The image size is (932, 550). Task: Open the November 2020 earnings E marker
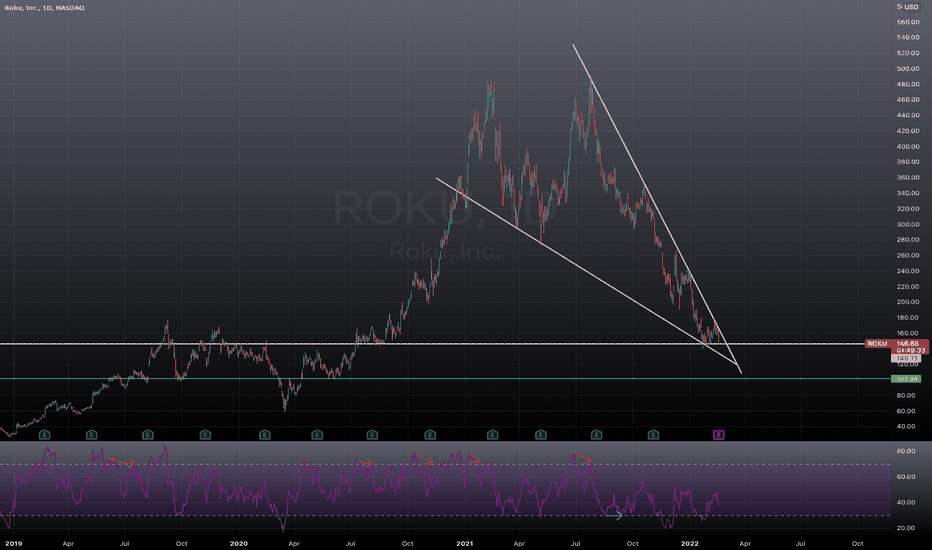click(x=430, y=435)
